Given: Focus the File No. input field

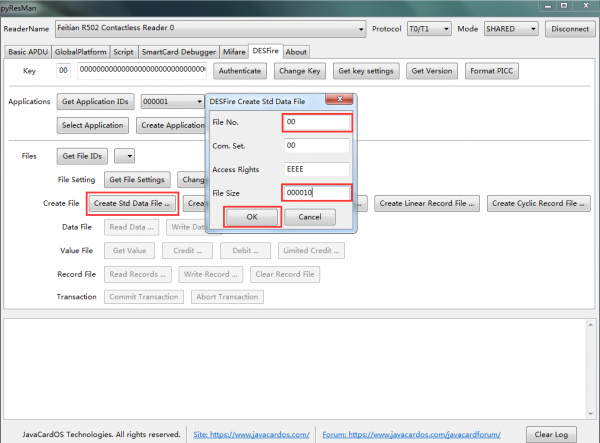Looking at the screenshot, I should point(317,122).
